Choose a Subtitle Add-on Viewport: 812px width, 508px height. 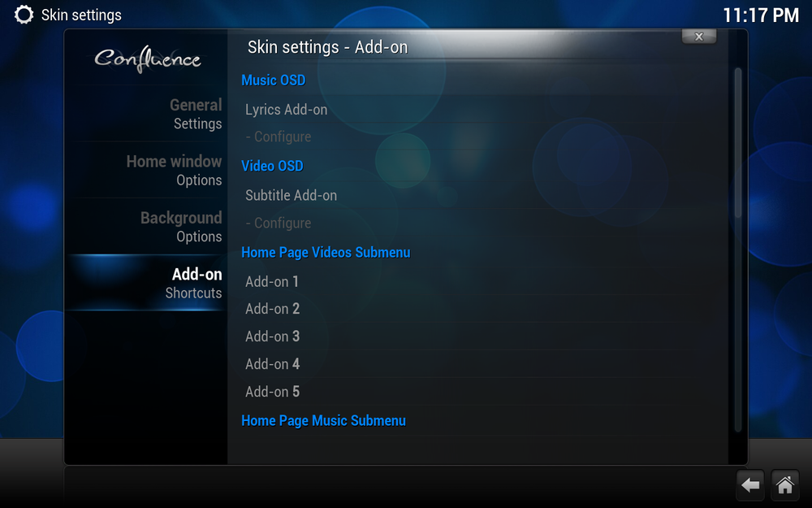291,195
